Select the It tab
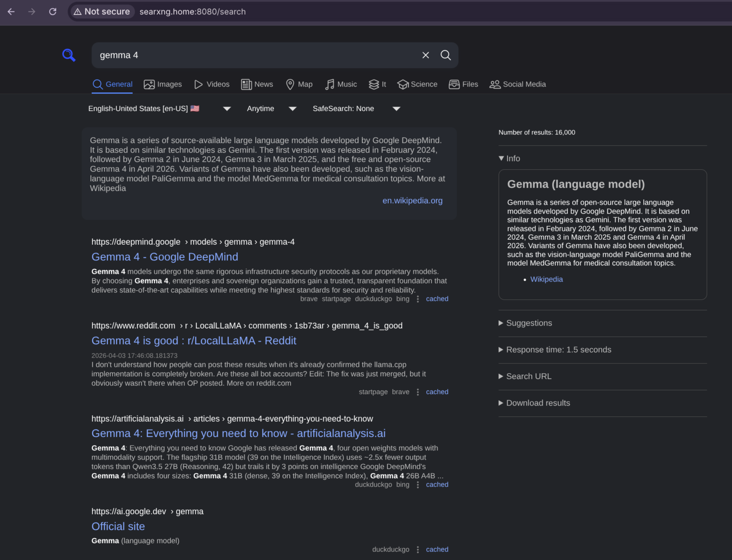This screenshot has height=560, width=732. [377, 84]
